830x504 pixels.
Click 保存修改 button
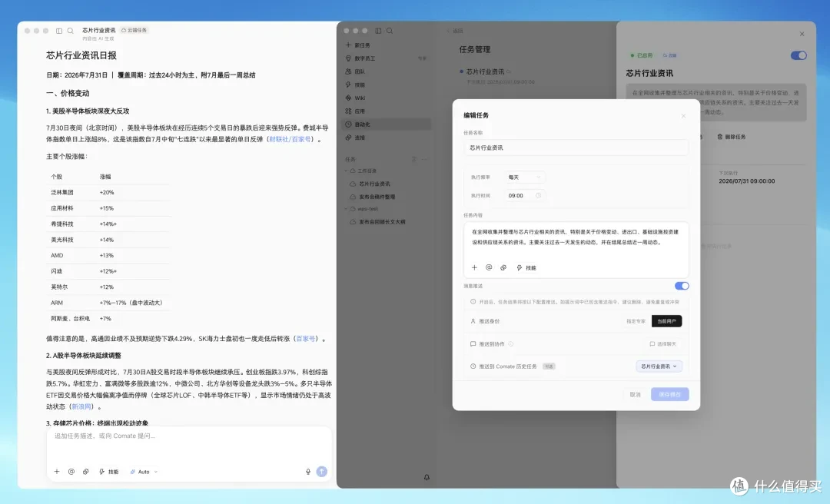[x=669, y=394]
